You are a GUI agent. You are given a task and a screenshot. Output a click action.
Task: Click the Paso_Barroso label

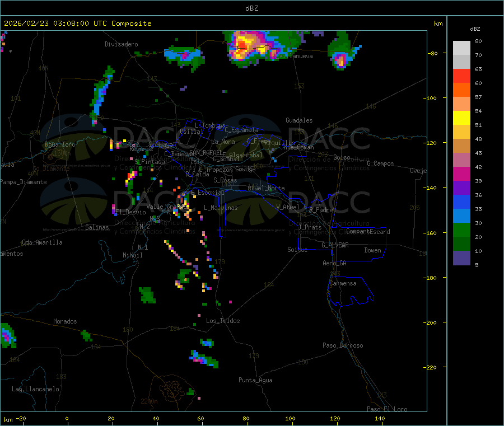[x=343, y=345]
